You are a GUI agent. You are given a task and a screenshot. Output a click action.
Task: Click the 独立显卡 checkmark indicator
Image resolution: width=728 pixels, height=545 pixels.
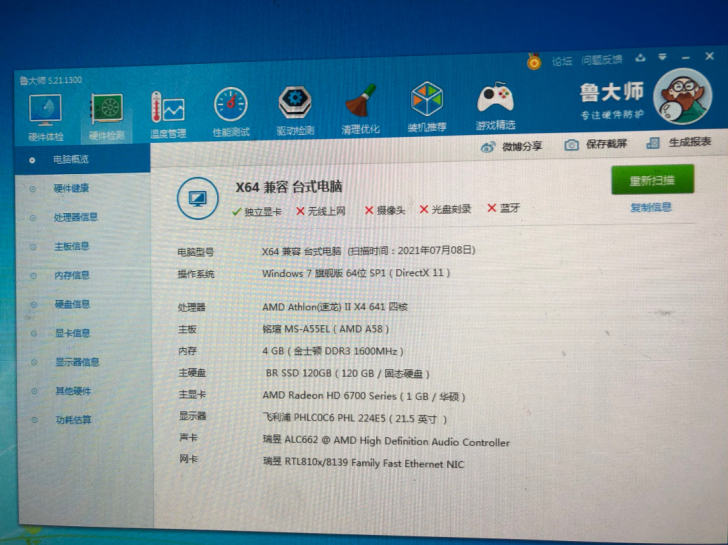click(257, 212)
